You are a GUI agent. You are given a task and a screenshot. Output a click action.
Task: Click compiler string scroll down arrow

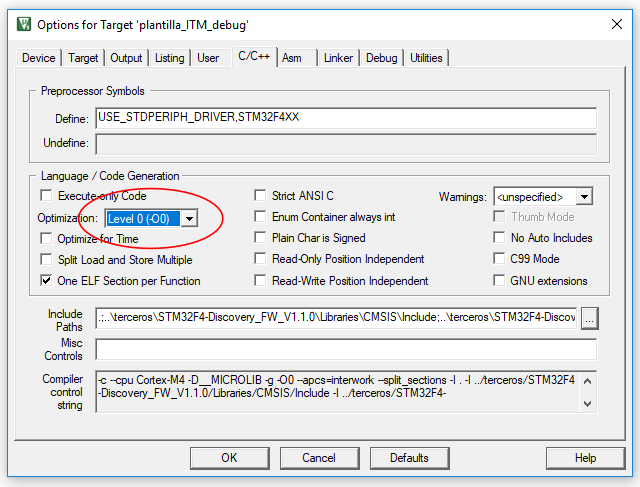point(588,403)
